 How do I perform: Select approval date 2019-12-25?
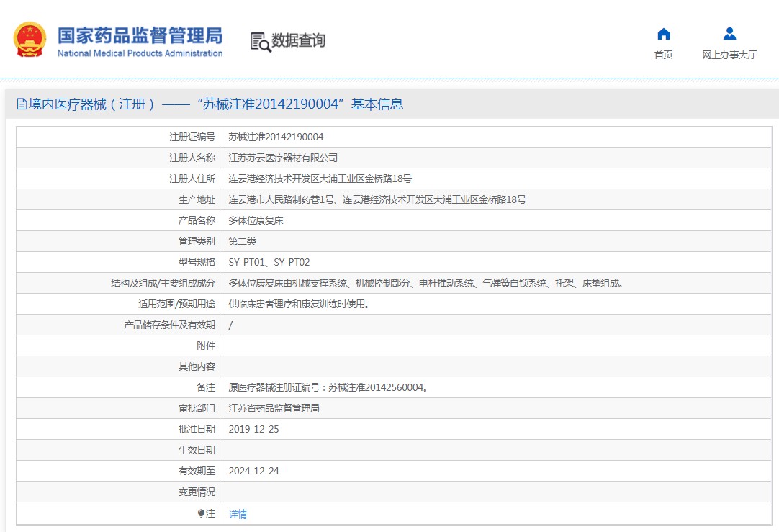253,428
